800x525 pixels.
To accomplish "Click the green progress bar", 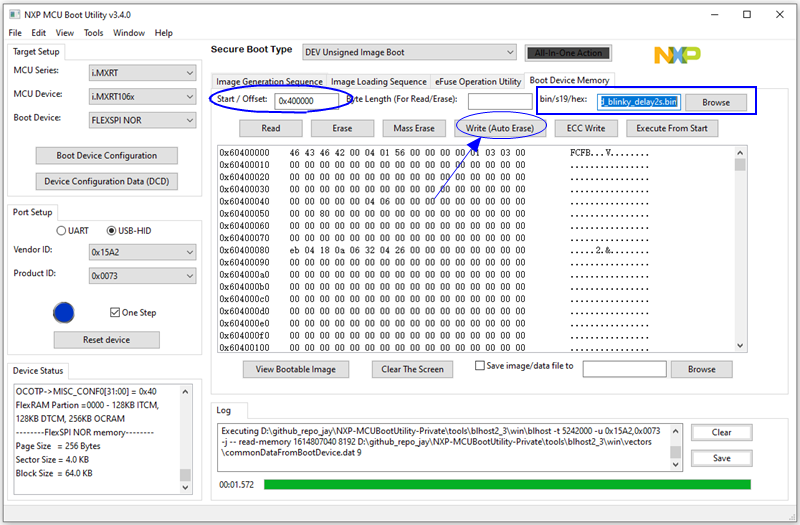I will [507, 484].
